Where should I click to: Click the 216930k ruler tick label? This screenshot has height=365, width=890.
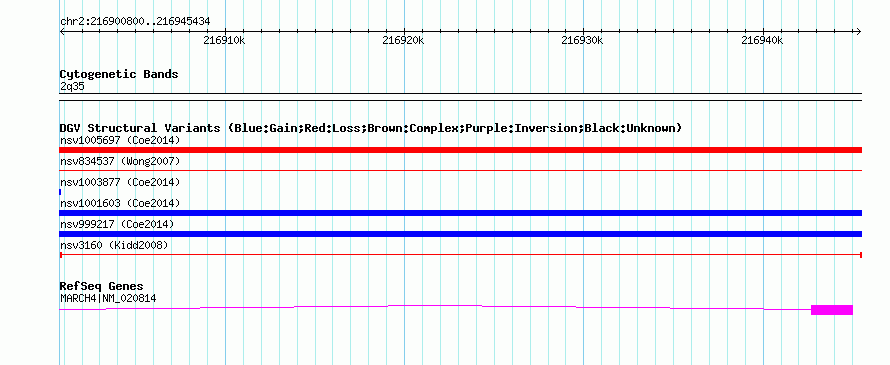coord(582,40)
